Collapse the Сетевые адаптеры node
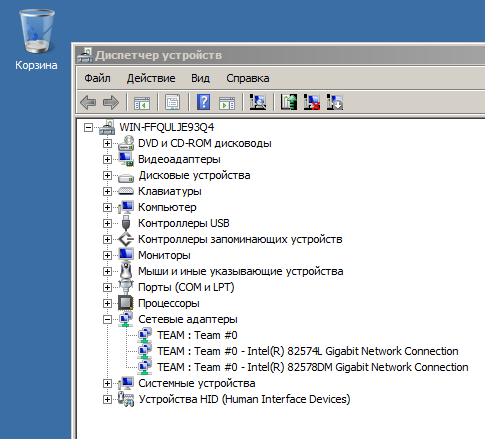 (107, 319)
